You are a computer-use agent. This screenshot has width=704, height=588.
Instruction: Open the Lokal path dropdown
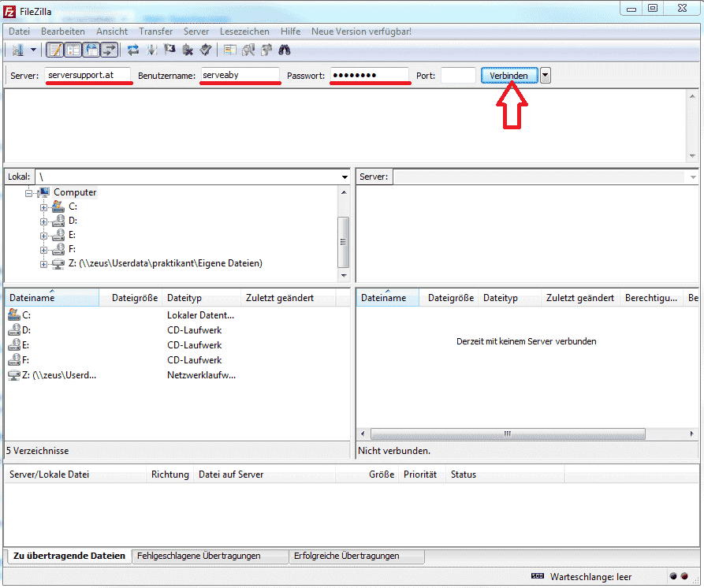tap(345, 177)
